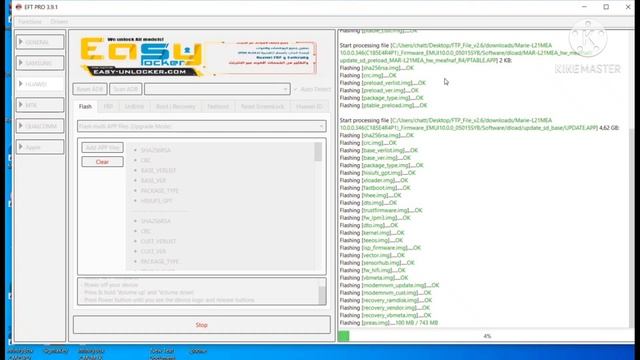Viewport: 640px width, 360px height.
Task: Click log line "Flashing [kernel.img]....OK"
Action: pos(372,233)
